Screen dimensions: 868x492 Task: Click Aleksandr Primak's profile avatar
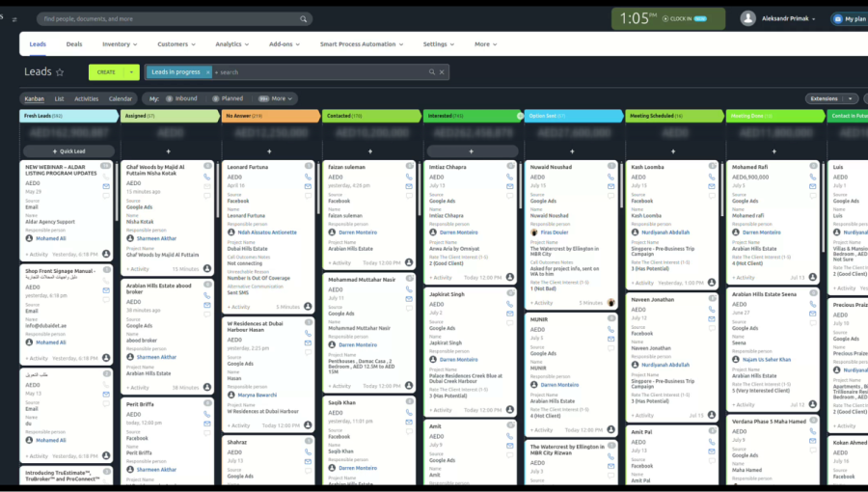pos(747,18)
